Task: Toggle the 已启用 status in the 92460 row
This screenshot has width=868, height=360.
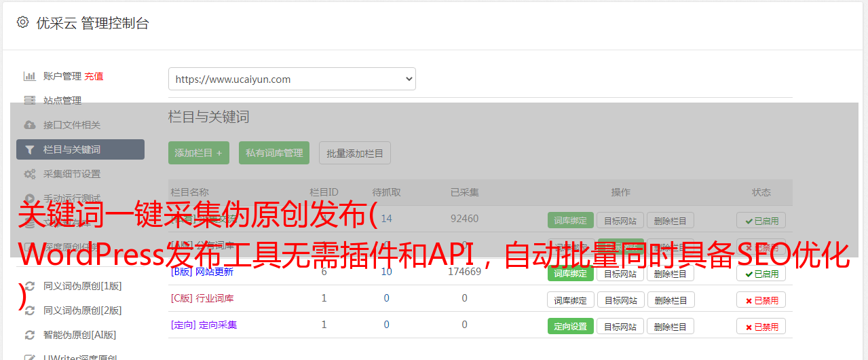Action: click(761, 220)
